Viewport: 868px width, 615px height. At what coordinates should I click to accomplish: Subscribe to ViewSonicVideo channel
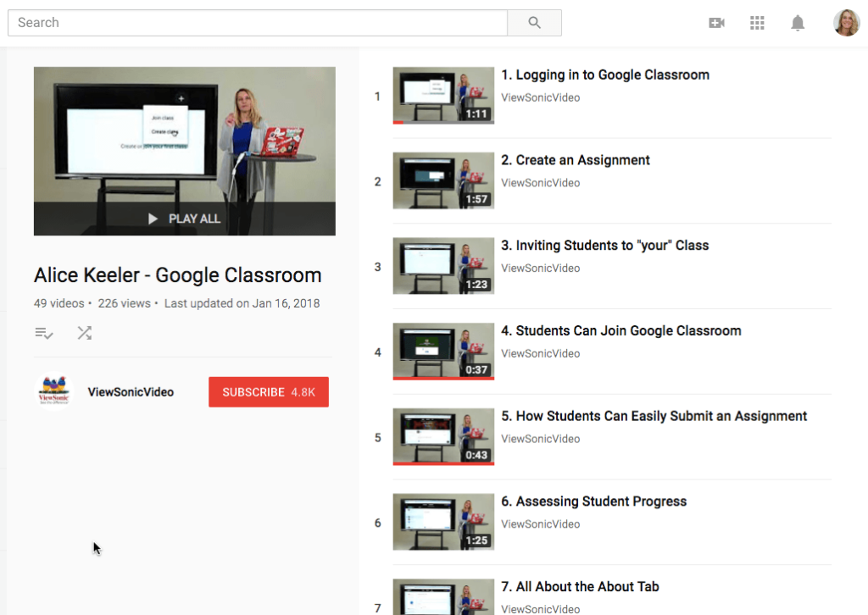coord(269,392)
